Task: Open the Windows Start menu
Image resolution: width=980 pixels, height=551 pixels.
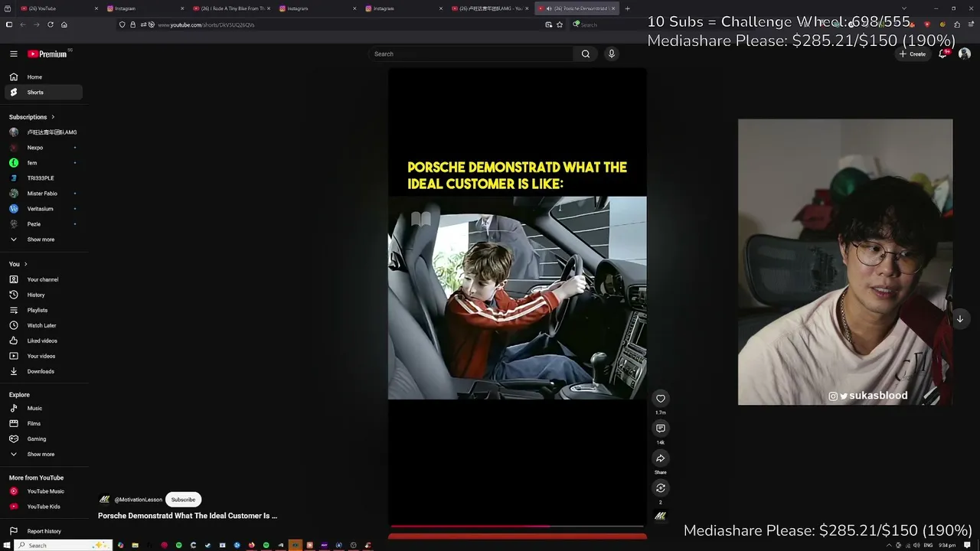Action: [6, 545]
